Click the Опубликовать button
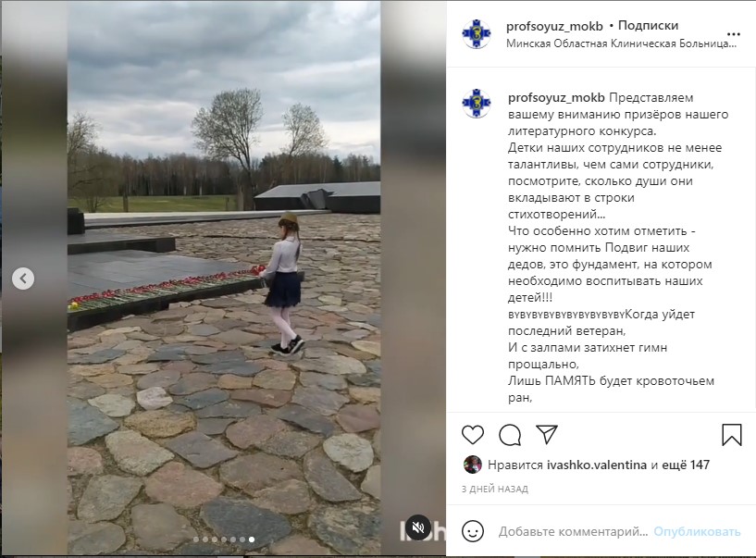The image size is (756, 558). point(697,531)
